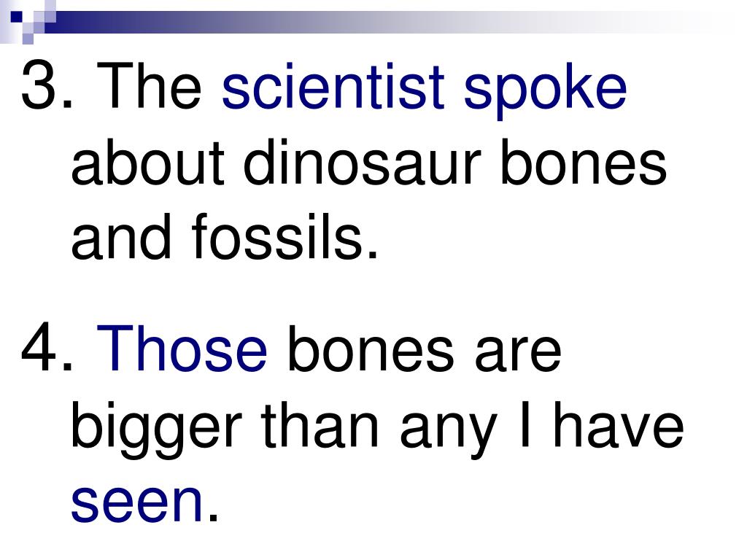Viewport: 747px width, 560px height.
Task: Click the word 'bigger'
Action: point(156,430)
